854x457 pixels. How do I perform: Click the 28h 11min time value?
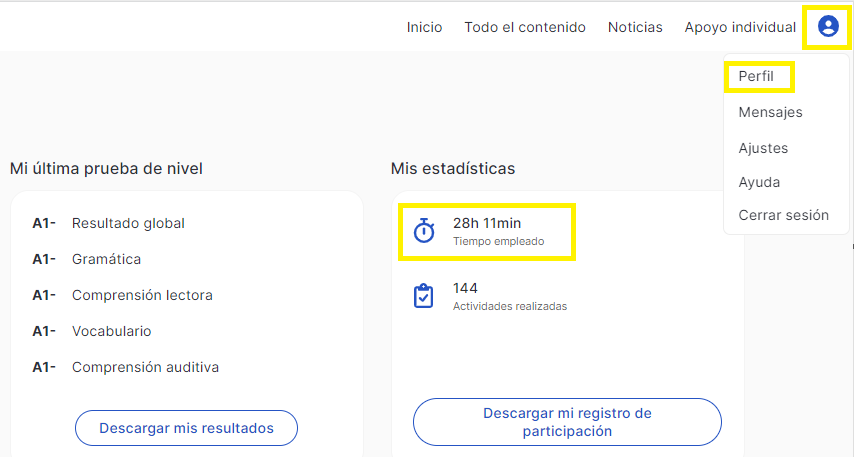tap(487, 223)
